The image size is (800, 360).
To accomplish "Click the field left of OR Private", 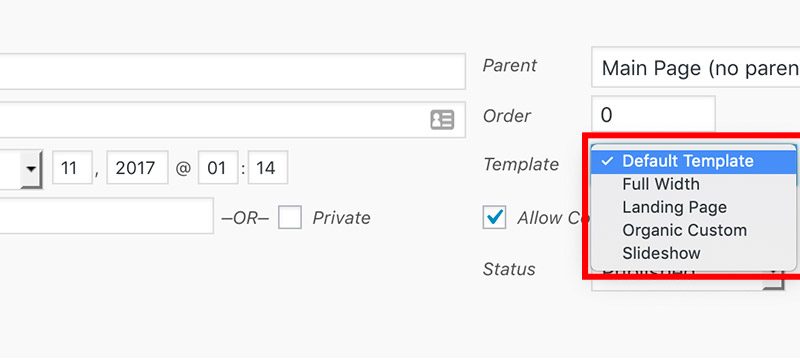I will (107, 216).
